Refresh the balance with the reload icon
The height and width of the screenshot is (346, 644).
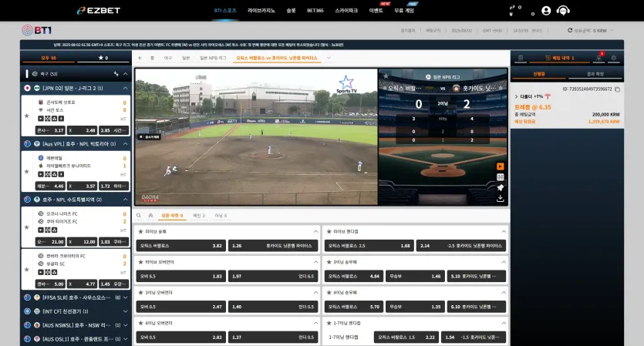click(x=570, y=30)
